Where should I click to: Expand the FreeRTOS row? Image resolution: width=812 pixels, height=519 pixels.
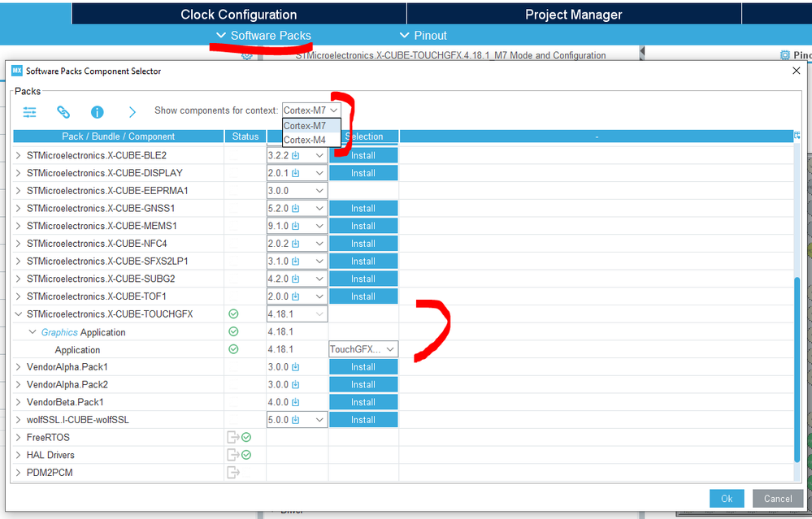[19, 437]
